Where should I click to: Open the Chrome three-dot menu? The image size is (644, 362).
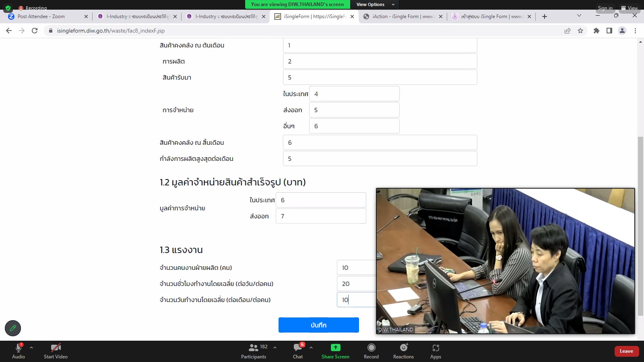click(635, 31)
